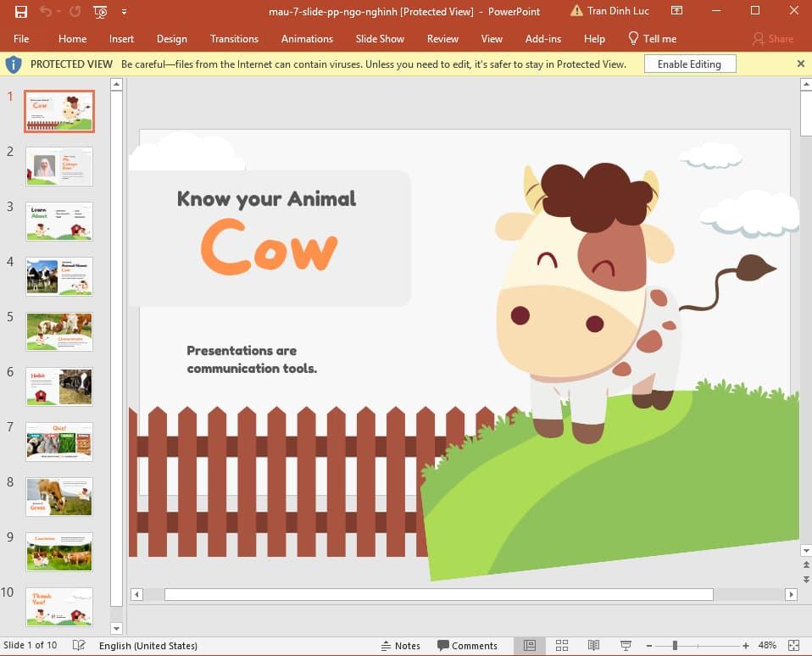Click the Save icon in Quick Access Toolbar
The image size is (812, 656).
[20, 11]
